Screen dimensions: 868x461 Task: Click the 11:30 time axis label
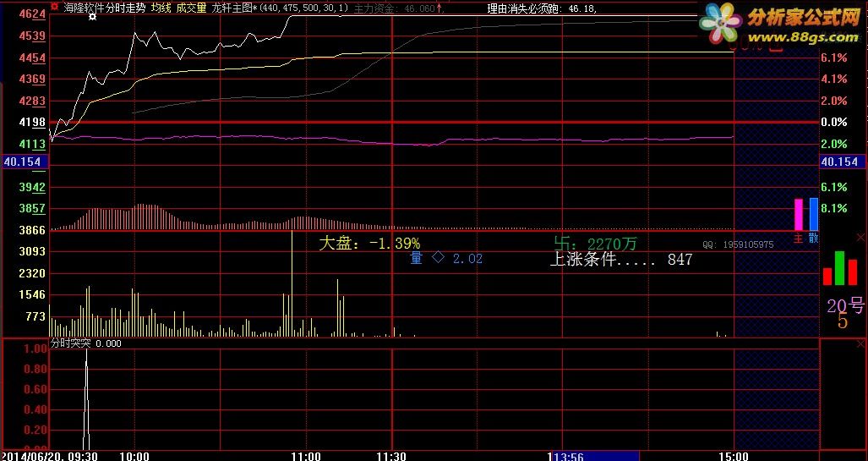click(x=391, y=456)
